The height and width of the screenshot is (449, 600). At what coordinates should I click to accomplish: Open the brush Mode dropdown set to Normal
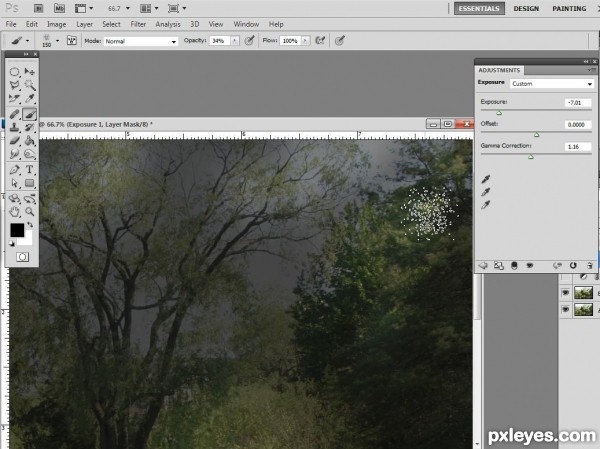click(x=141, y=41)
